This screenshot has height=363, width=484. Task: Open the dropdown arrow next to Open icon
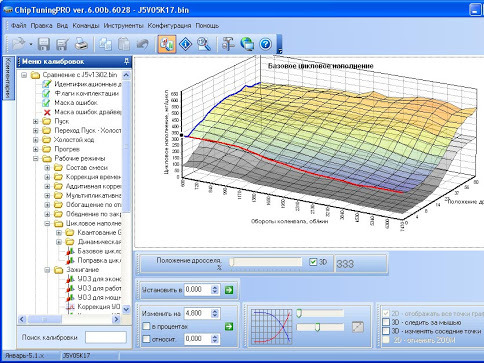pyautogui.click(x=31, y=44)
